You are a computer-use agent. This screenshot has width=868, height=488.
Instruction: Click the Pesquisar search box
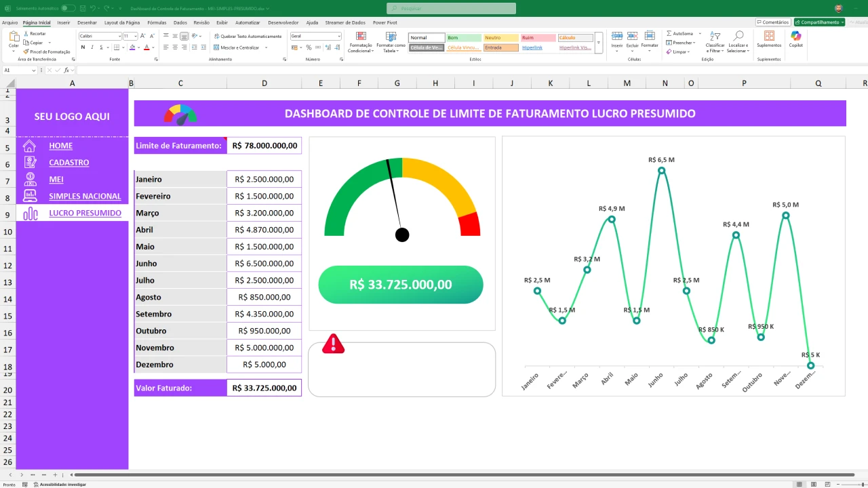pyautogui.click(x=451, y=8)
